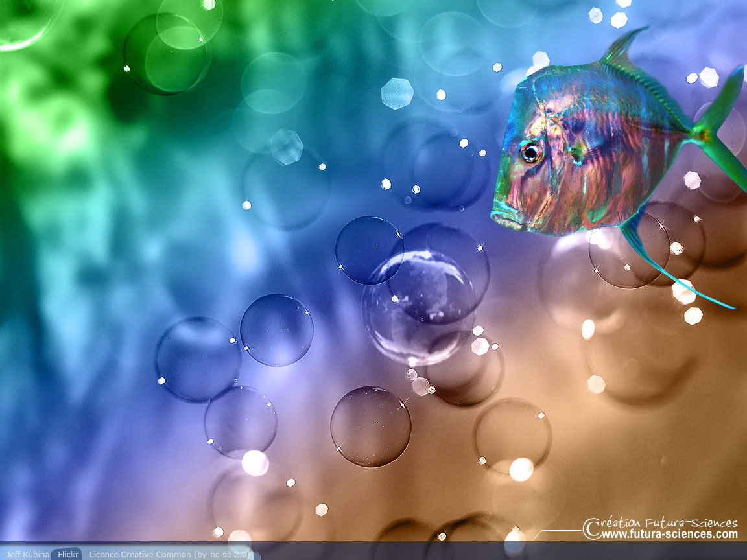747x560 pixels.
Task: Open the www.futura-sciences.com watermark URL
Action: pyautogui.click(x=669, y=535)
